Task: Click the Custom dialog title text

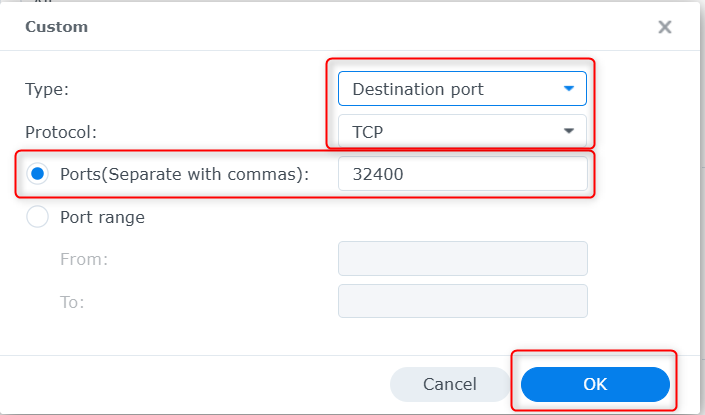Action: [57, 27]
